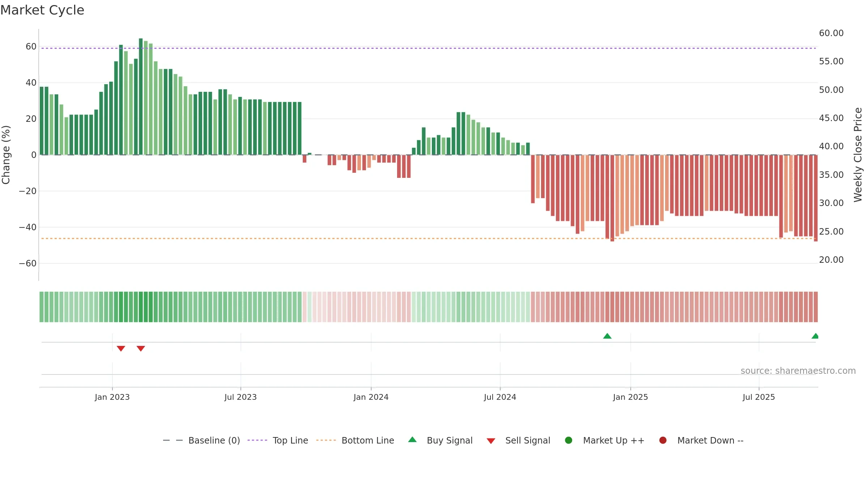Click the Jan 2024 x-axis label
The width and height of the screenshot is (868, 488).
click(371, 397)
